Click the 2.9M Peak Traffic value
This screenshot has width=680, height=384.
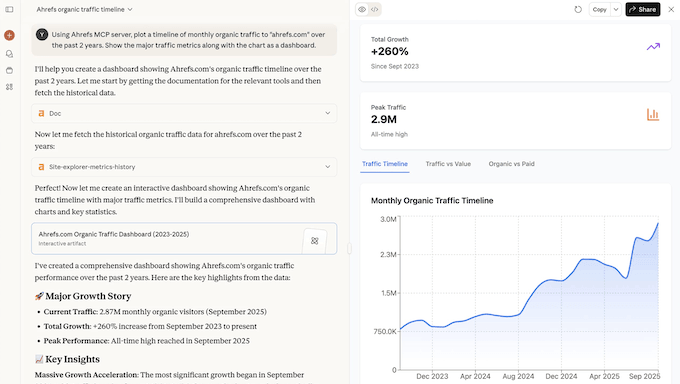383,119
